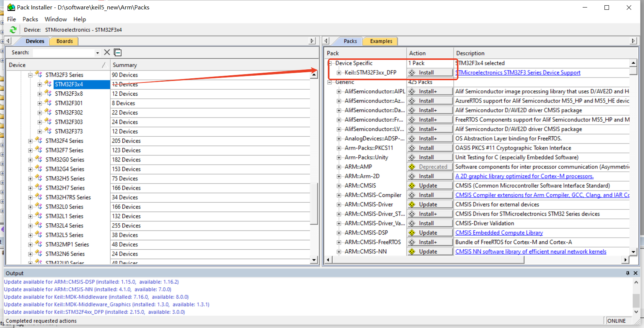Sort by the Device column header
This screenshot has width=644, height=328.
pos(58,65)
